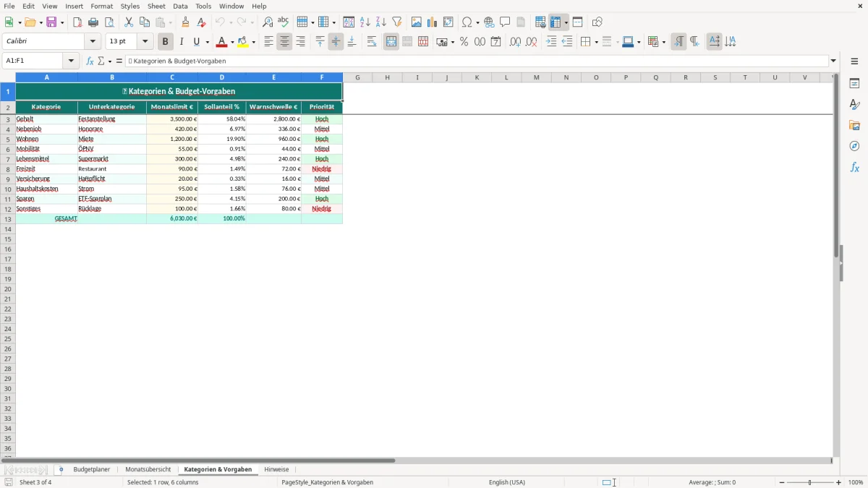Open the Styles menu

tap(130, 6)
